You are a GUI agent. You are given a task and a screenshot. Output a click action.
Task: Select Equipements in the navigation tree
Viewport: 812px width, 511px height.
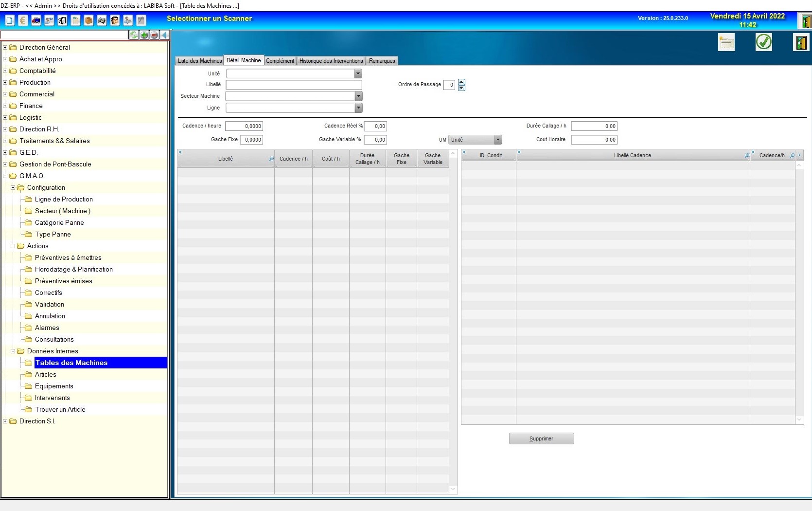(x=54, y=386)
